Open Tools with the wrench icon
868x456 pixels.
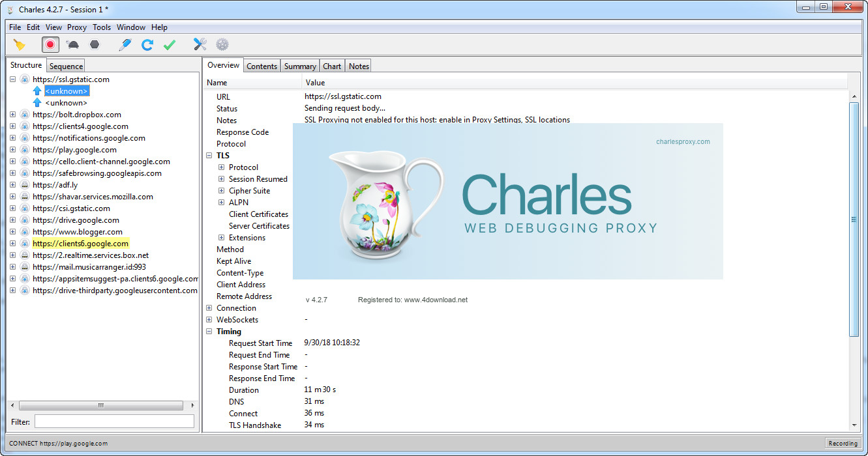(200, 45)
